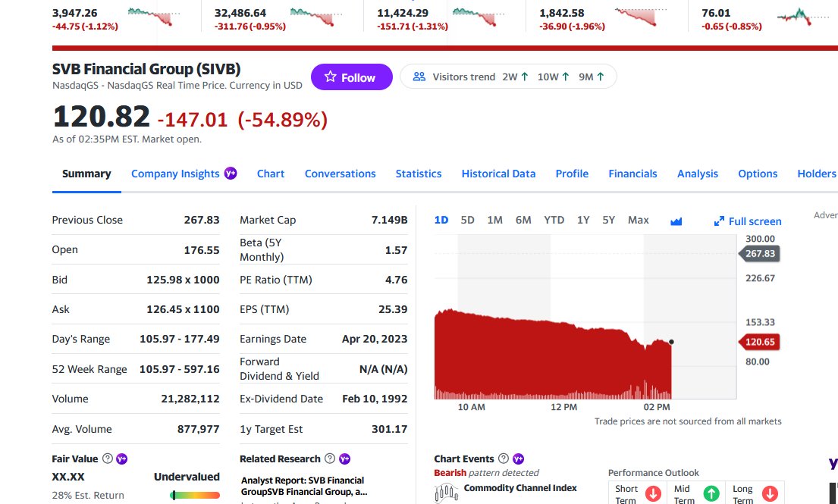The image size is (838, 504).
Task: Click the 120.65 current price chart label
Action: click(x=759, y=342)
